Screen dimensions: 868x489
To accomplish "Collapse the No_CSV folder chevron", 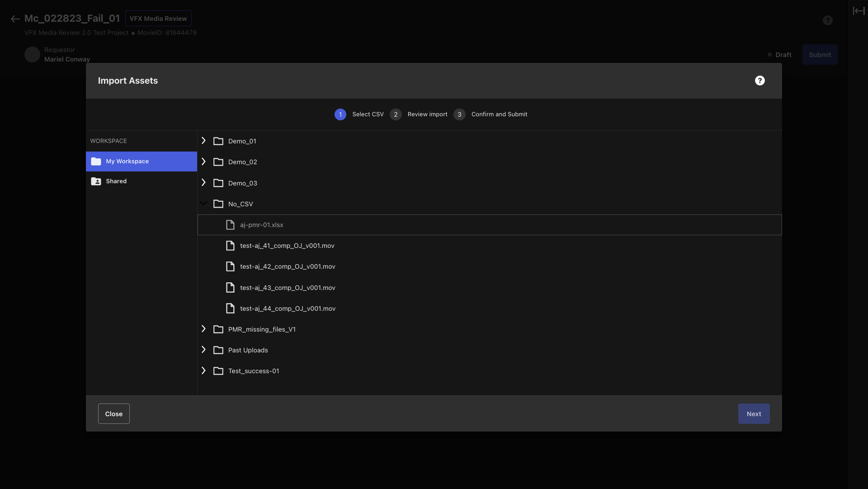I will tap(203, 204).
